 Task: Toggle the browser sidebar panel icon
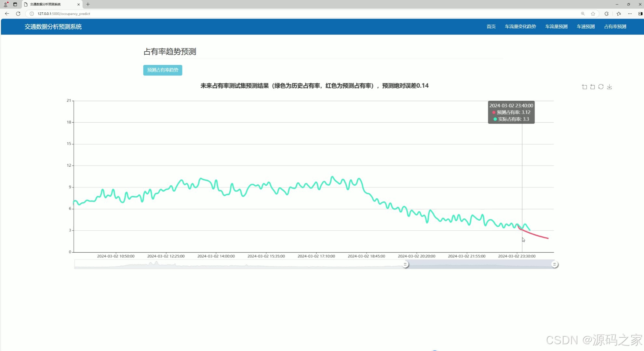pyautogui.click(x=640, y=14)
